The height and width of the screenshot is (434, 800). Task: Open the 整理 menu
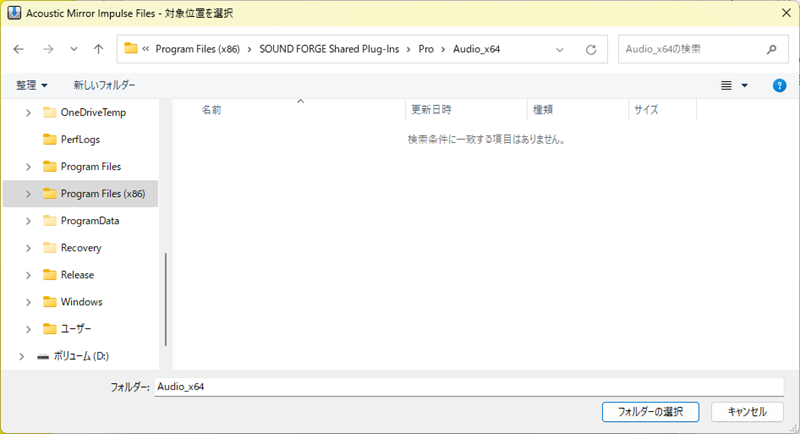click(32, 86)
